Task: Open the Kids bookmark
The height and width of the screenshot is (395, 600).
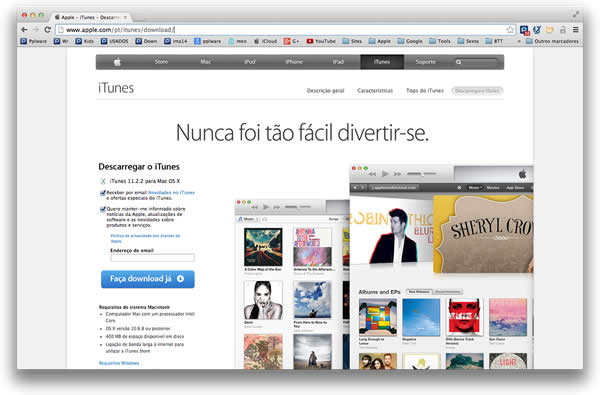Action: [85, 41]
